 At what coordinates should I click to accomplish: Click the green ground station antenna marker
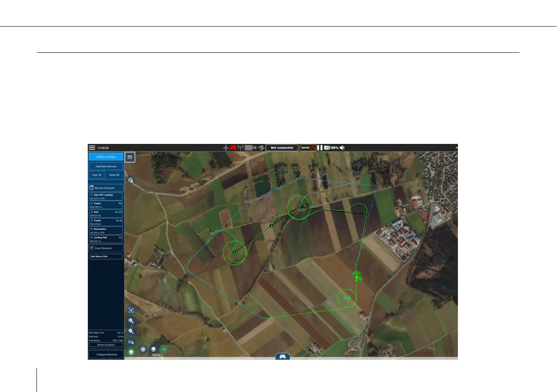[x=347, y=299]
